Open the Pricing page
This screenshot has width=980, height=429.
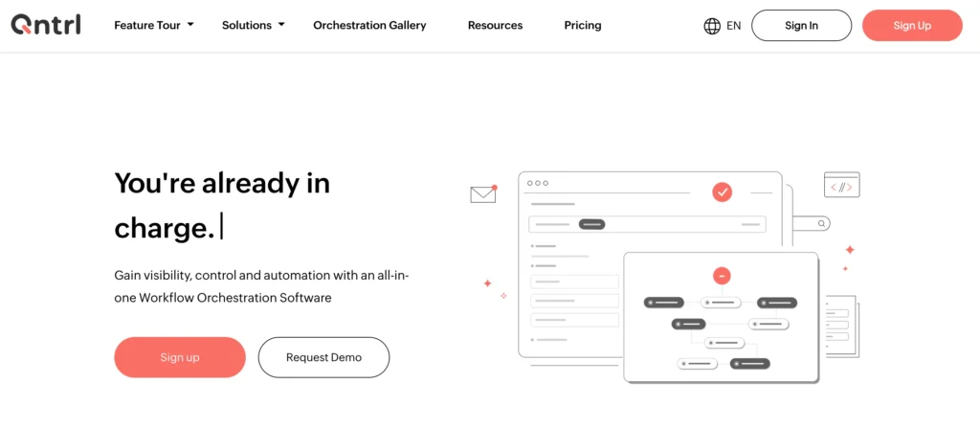point(583,25)
